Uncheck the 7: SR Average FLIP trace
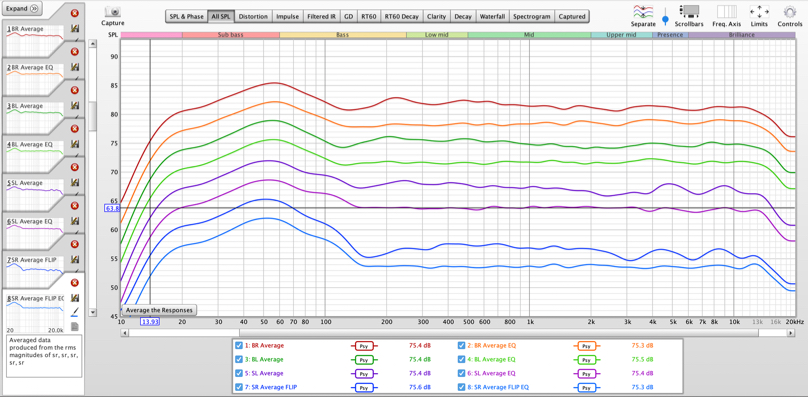Viewport: 808px width, 397px height. tap(239, 387)
